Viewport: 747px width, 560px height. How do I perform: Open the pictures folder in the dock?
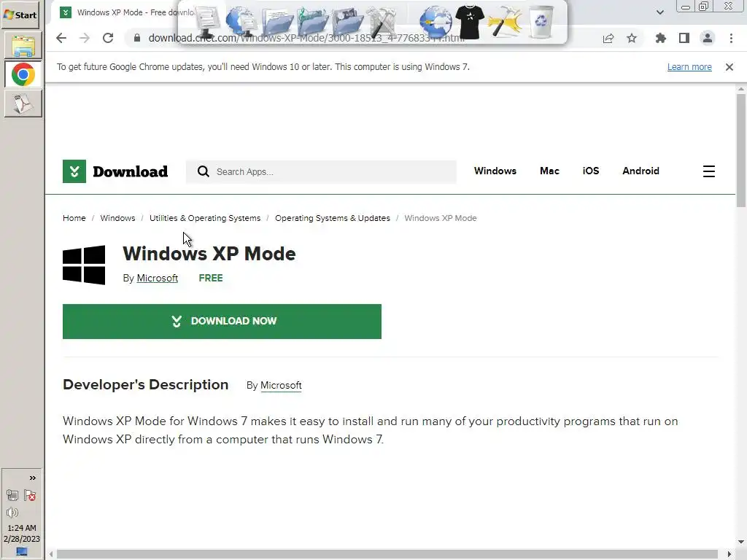[347, 21]
